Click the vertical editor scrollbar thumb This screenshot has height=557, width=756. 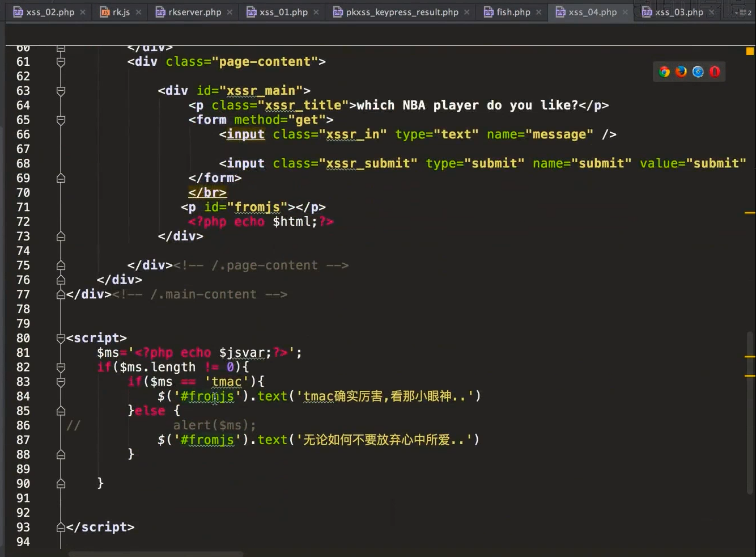tap(750, 412)
